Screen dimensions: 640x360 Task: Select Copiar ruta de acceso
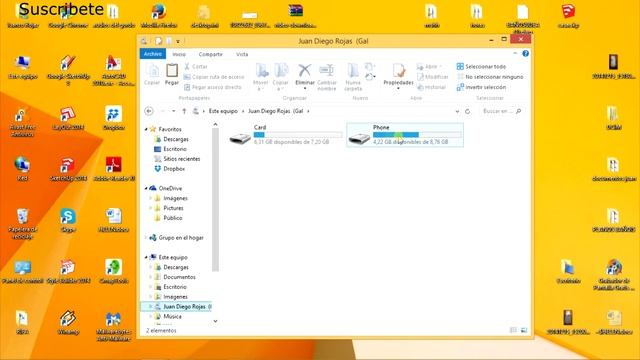[x=214, y=77]
